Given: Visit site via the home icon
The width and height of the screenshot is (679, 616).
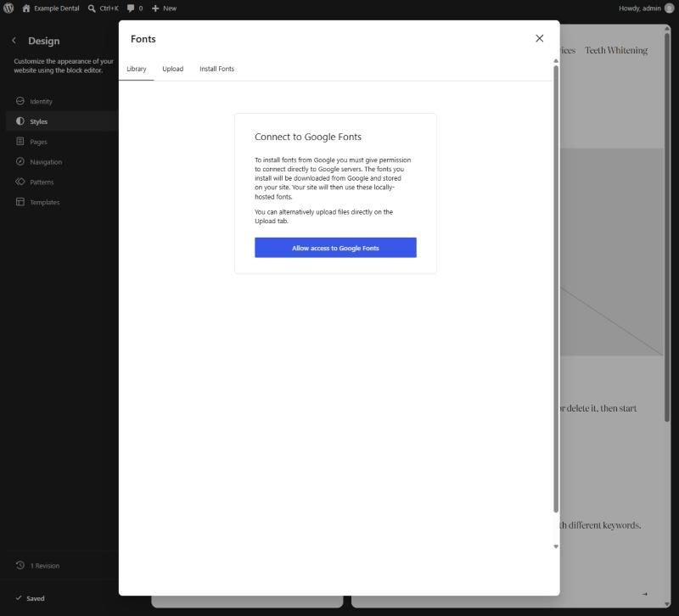Looking at the screenshot, I should tap(26, 8).
